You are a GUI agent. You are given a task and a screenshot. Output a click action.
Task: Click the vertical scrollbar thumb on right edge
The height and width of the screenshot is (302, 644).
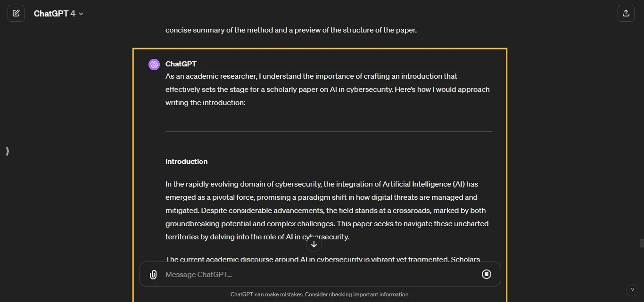642,243
